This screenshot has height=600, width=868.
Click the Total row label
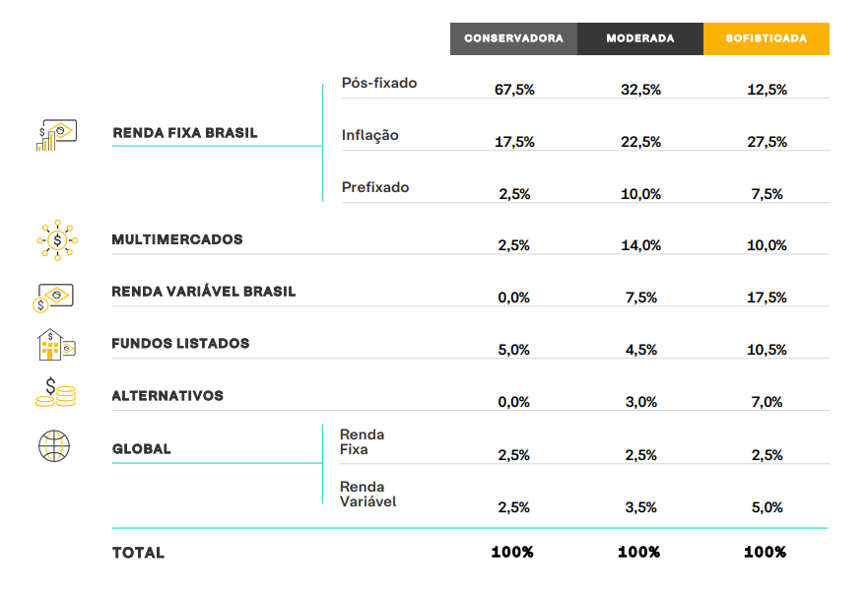click(x=138, y=553)
